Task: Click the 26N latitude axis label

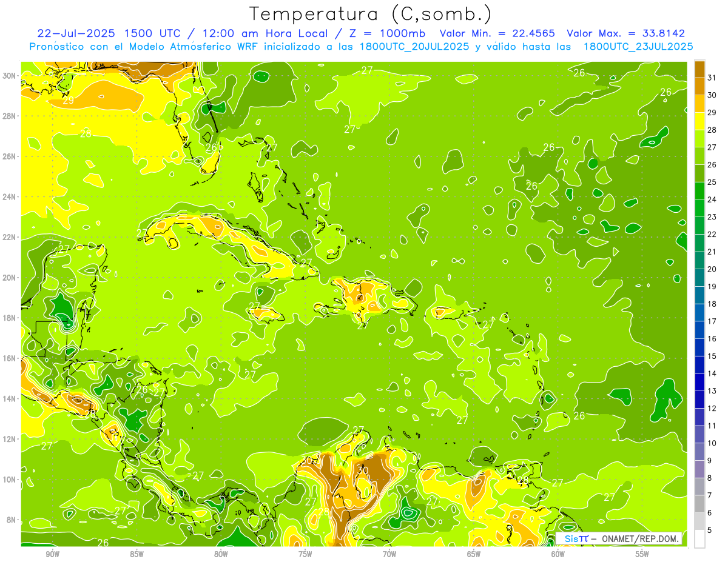Action: pyautogui.click(x=9, y=156)
